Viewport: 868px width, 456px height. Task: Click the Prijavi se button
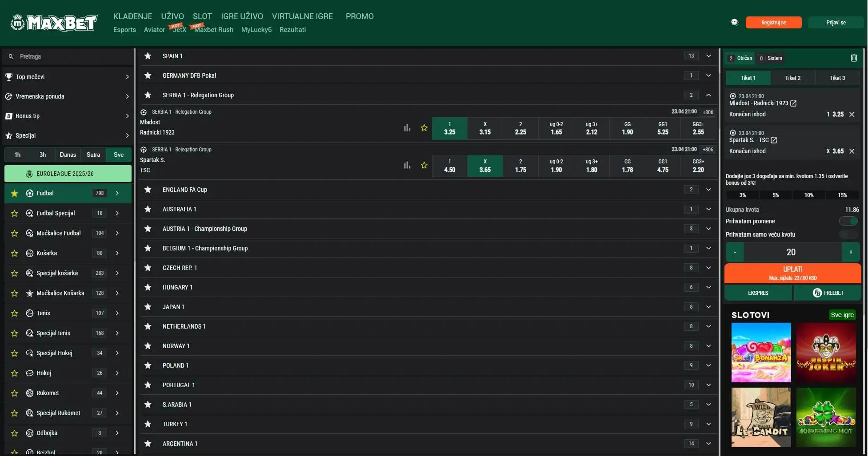836,22
